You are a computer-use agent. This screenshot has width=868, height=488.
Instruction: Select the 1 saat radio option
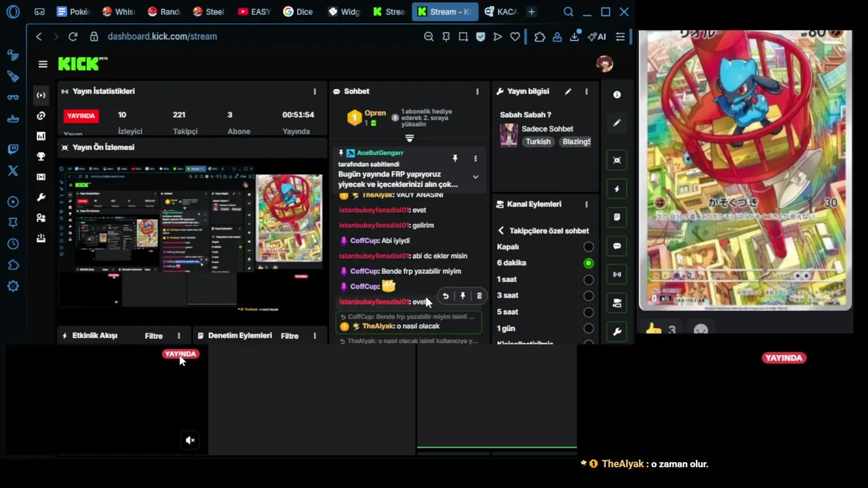[x=589, y=279]
